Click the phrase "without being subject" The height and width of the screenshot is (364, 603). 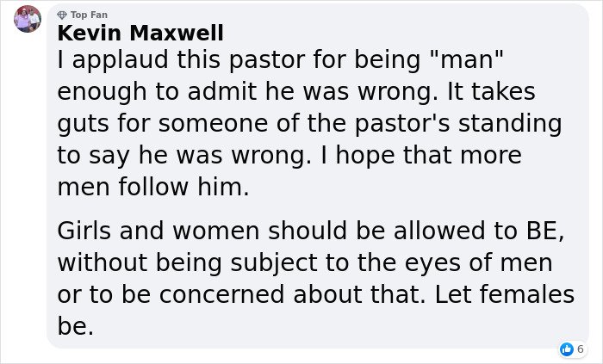pos(187,263)
